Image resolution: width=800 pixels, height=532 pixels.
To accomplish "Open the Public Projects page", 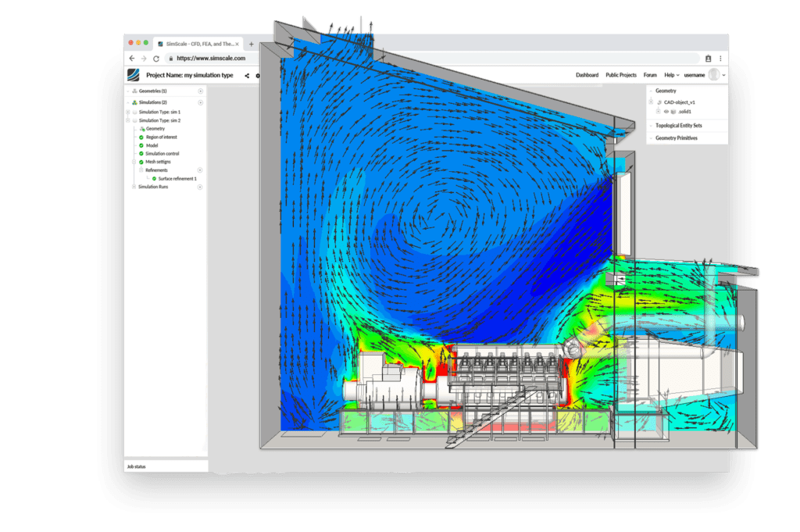I will 621,75.
